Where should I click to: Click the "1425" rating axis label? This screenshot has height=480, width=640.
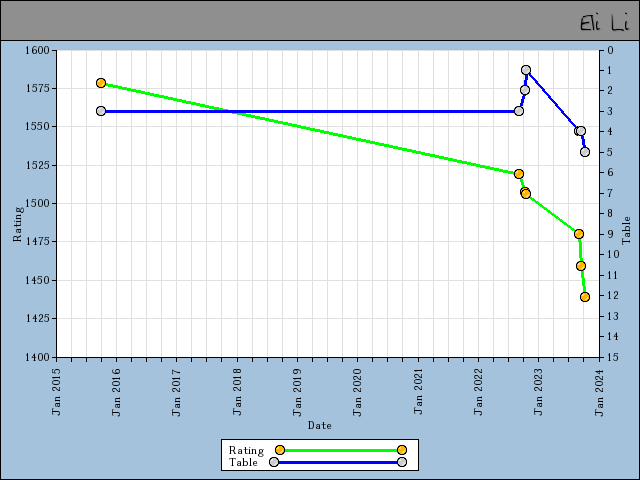point(37,318)
